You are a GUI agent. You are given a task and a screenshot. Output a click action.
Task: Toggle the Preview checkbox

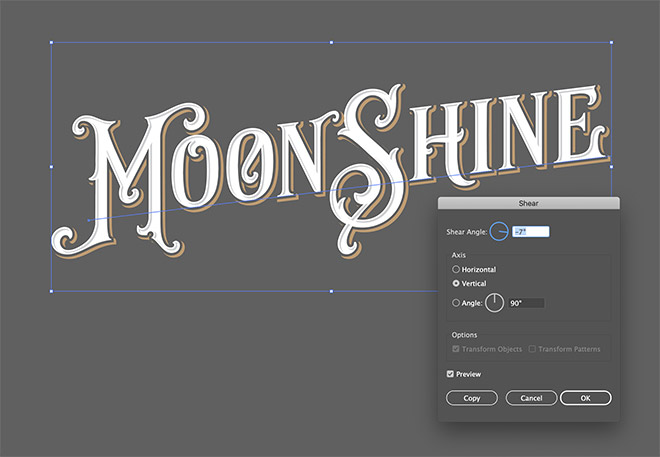pos(451,374)
